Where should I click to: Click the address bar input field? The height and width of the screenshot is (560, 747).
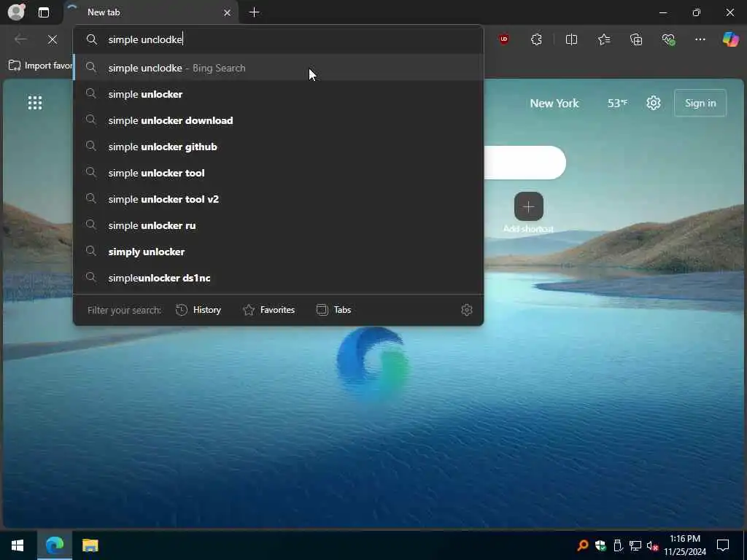(x=278, y=39)
